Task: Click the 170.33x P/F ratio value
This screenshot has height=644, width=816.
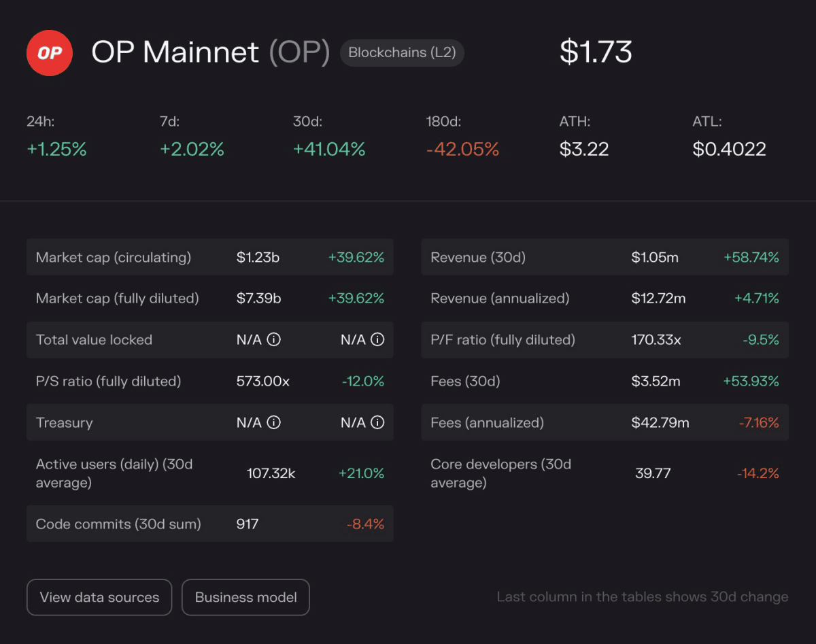Action: tap(656, 339)
